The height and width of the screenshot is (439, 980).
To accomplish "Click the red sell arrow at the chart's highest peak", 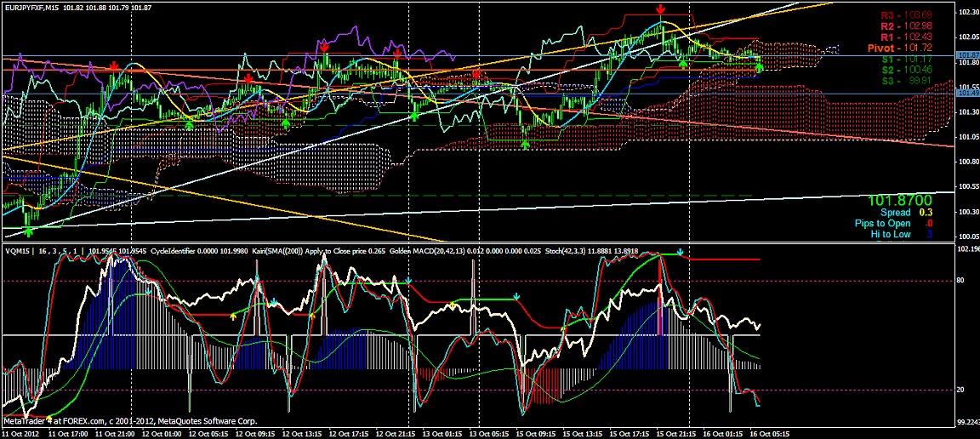I will click(661, 9).
